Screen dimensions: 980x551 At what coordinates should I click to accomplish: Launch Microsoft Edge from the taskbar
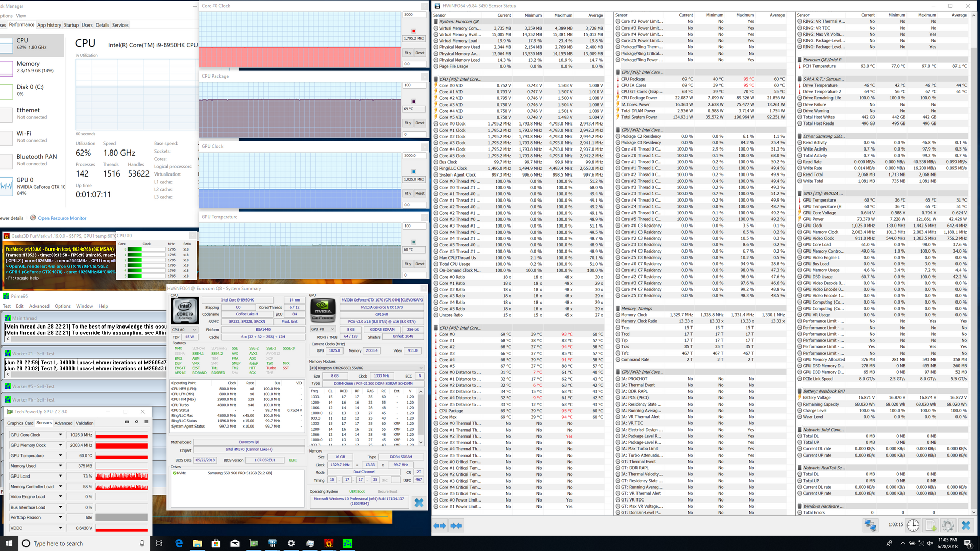(179, 543)
